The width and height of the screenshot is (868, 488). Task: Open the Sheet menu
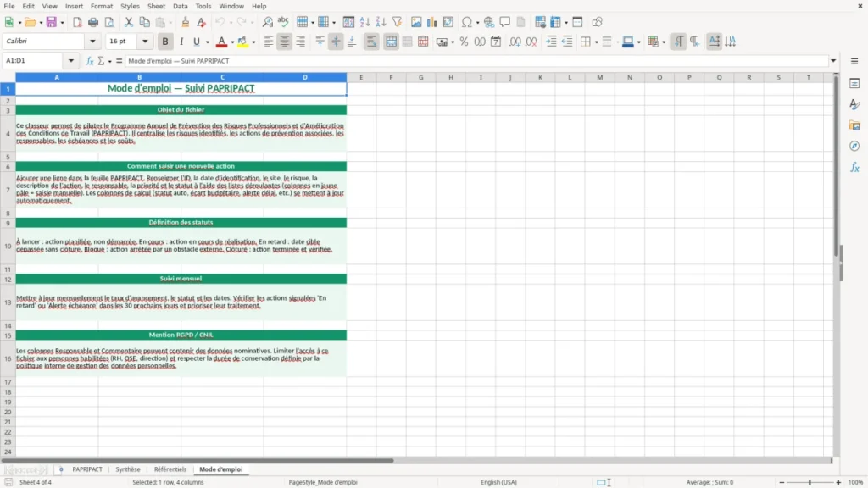[156, 6]
